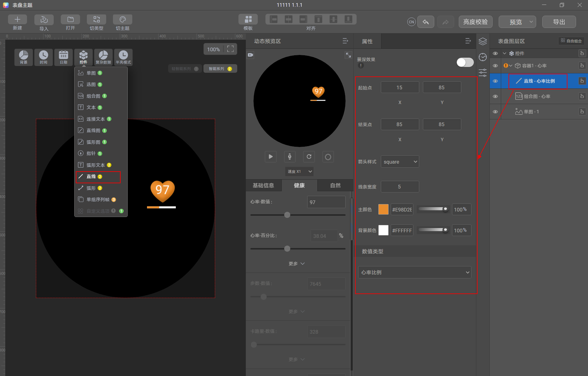Open the 心率比例 value type dropdown
The height and width of the screenshot is (376, 588).
coord(415,272)
